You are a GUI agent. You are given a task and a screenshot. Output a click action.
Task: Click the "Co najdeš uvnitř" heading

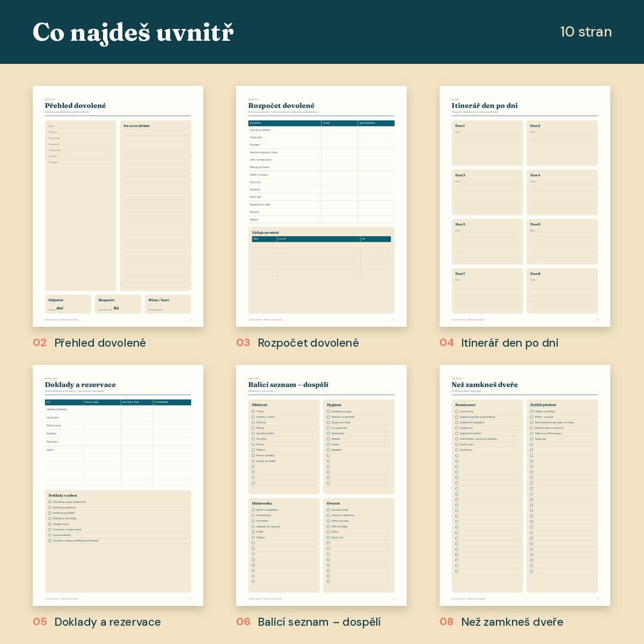[x=133, y=32]
